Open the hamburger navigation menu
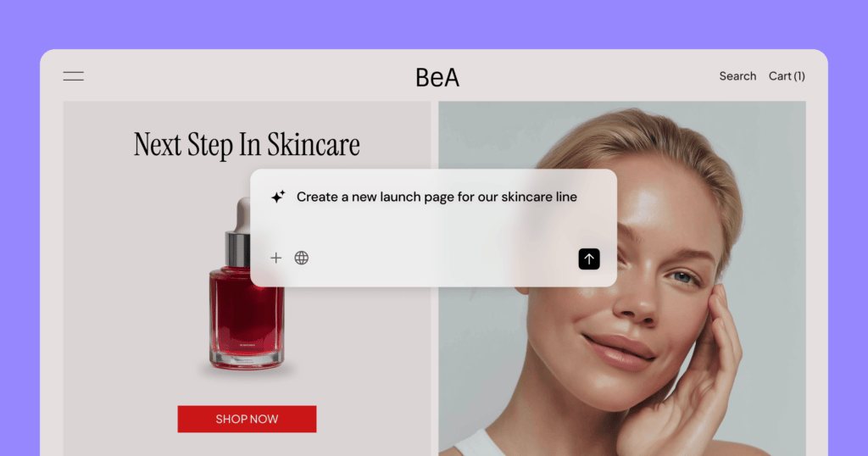868x456 pixels. pyautogui.click(x=73, y=76)
